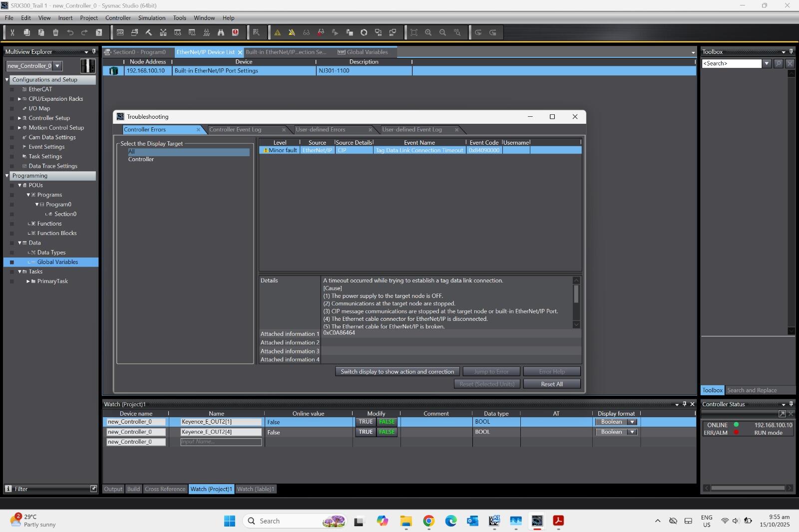Screen dimensions: 799x532
Task: Open Google Chrome from the taskbar
Action: pyautogui.click(x=428, y=521)
